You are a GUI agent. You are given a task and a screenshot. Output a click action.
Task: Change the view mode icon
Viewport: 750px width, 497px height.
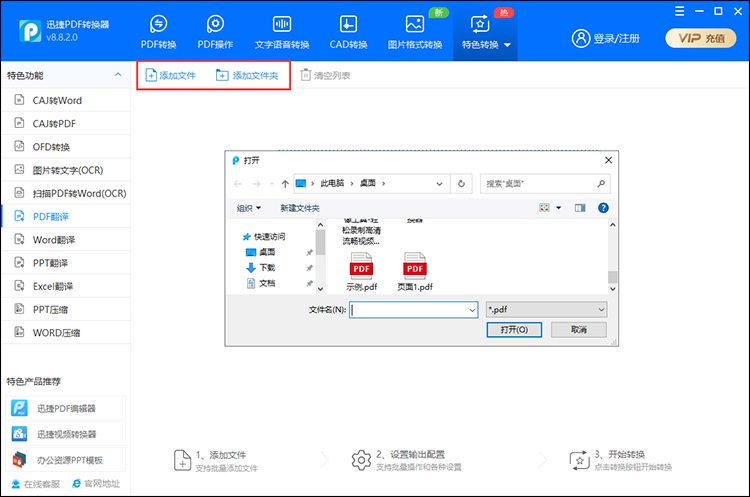pos(544,208)
